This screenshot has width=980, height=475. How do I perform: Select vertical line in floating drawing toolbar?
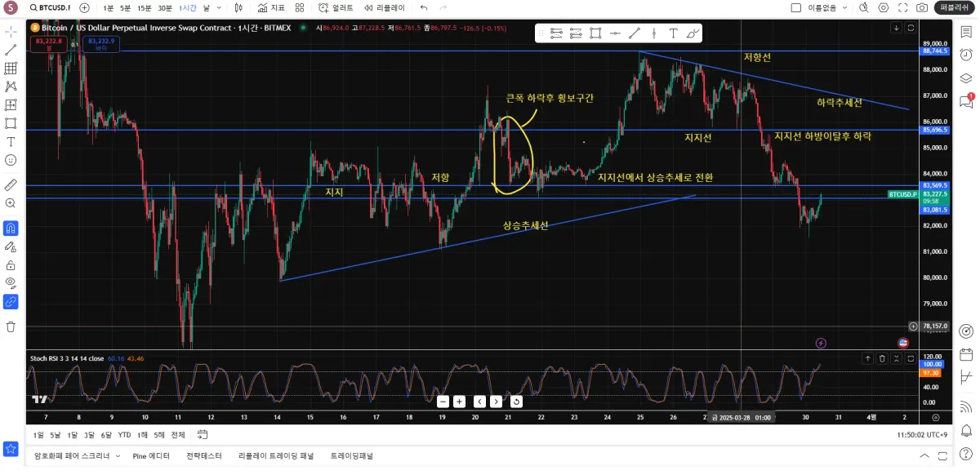point(654,33)
